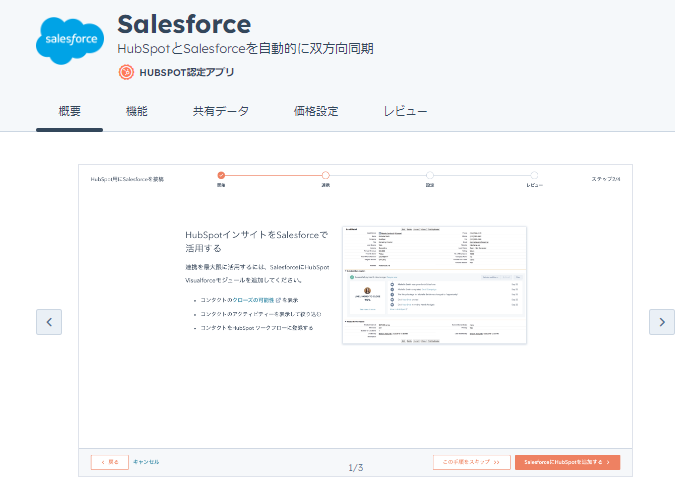Click the HubSpotとSalesforceを自動的に双方向同期 subtitle
The width and height of the screenshot is (675, 487).
245,49
